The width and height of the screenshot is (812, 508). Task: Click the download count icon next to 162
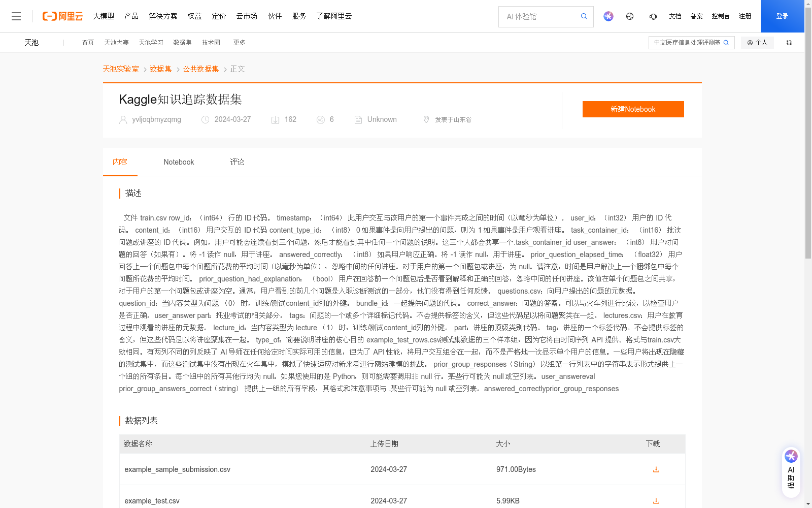(275, 120)
